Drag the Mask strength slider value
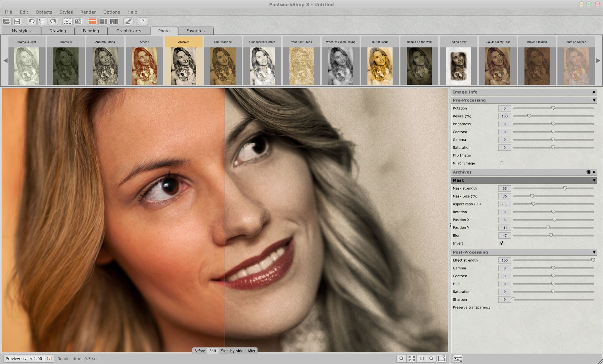This screenshot has width=603, height=364. (566, 188)
